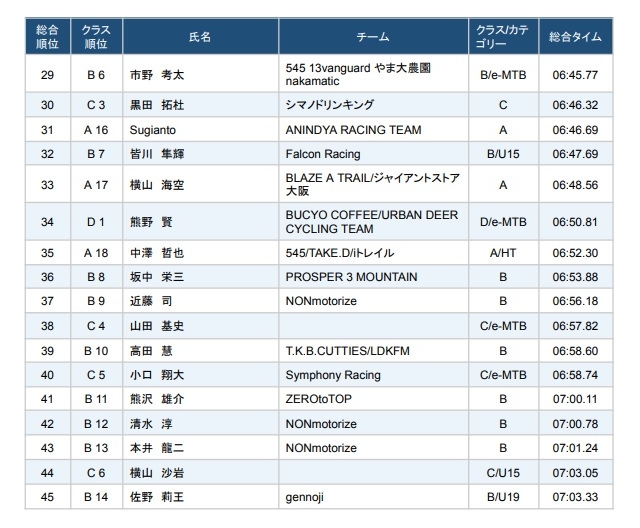Click the チーム column header
The width and height of the screenshot is (640, 528).
pos(372,37)
